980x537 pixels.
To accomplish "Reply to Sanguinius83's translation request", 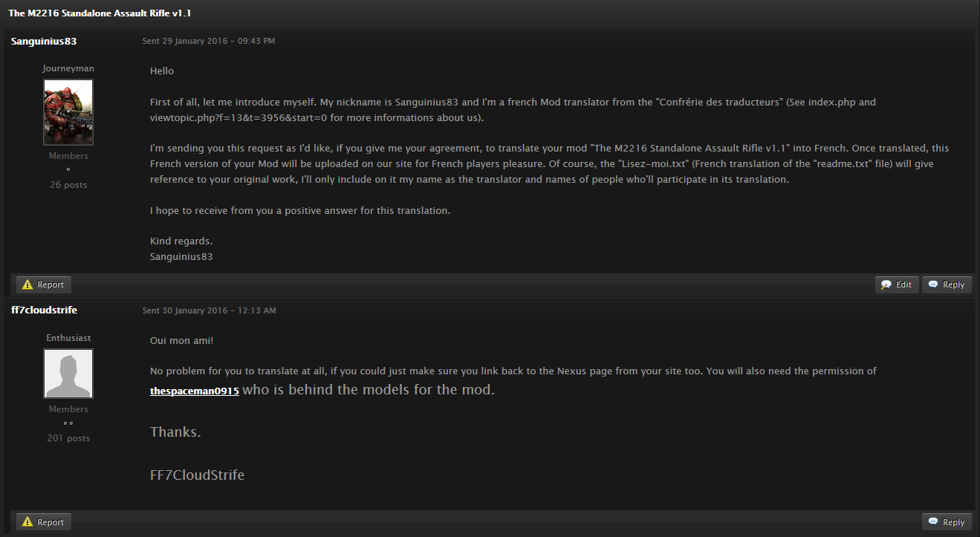I will point(947,284).
